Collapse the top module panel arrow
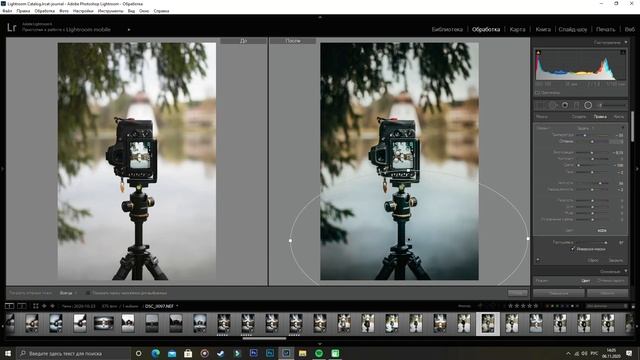640x360 pixels. coord(320,17)
